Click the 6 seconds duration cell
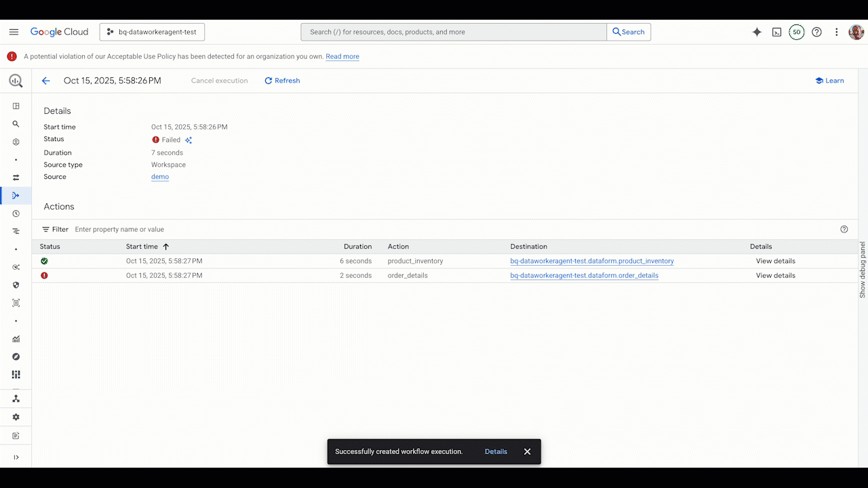 (x=356, y=261)
